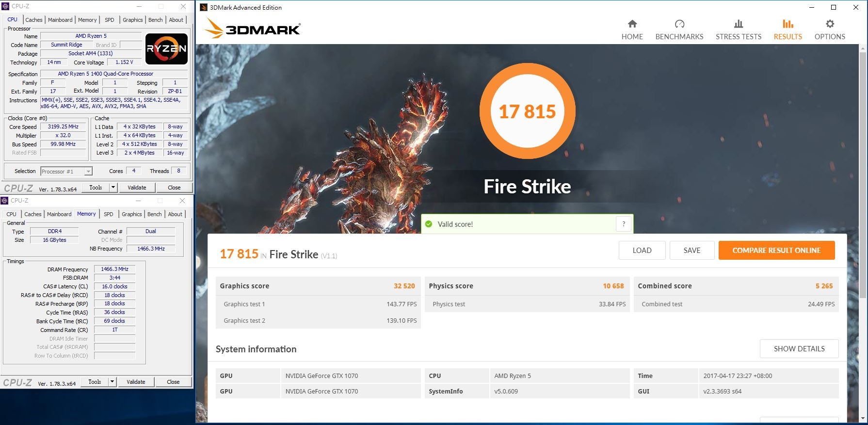This screenshot has height=425, width=868.
Task: Open Tools dropdown arrow in top CPU-Z
Action: [113, 188]
